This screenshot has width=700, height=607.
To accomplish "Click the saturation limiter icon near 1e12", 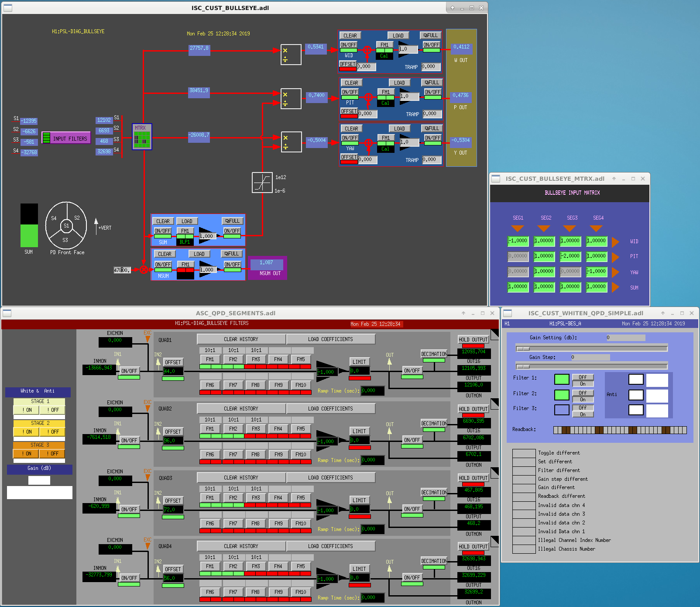I will 262,183.
